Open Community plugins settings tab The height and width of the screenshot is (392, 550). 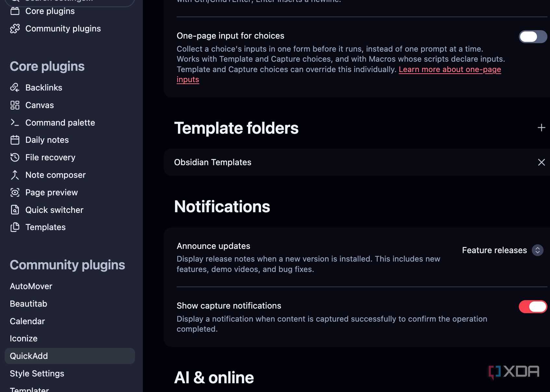point(70,29)
